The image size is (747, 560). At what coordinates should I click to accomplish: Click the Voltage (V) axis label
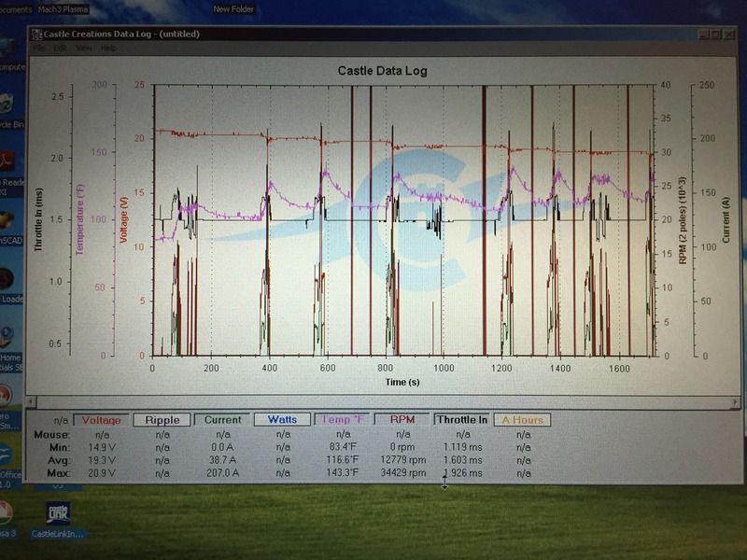124,219
